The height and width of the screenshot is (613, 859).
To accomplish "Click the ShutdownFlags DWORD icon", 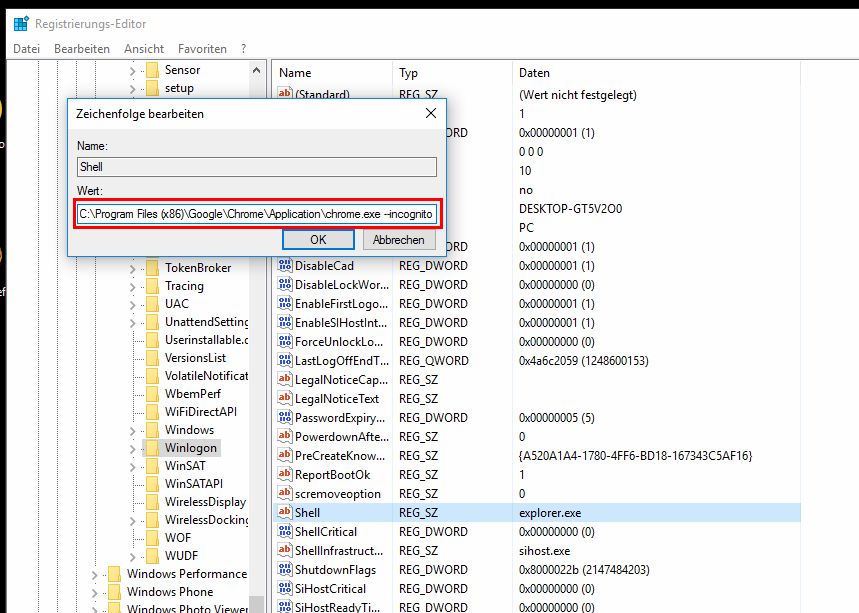I will (x=284, y=569).
